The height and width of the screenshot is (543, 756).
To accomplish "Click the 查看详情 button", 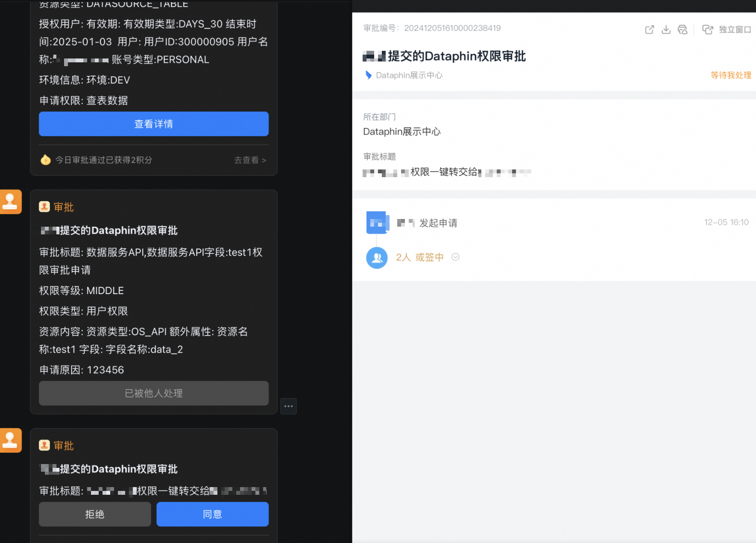I will point(154,124).
